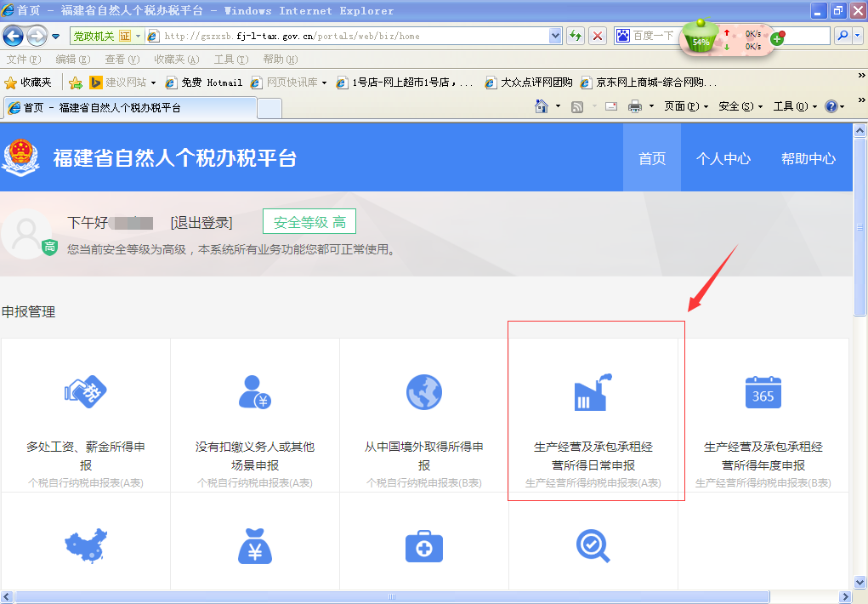Image resolution: width=868 pixels, height=604 pixels.
Task: Open the 大众点评网团购 favorites link
Action: (x=529, y=83)
